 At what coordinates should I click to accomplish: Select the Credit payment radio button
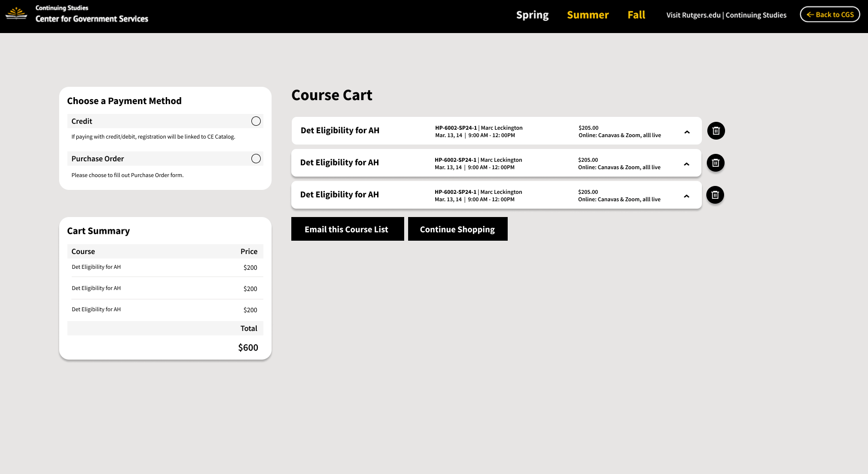[256, 121]
